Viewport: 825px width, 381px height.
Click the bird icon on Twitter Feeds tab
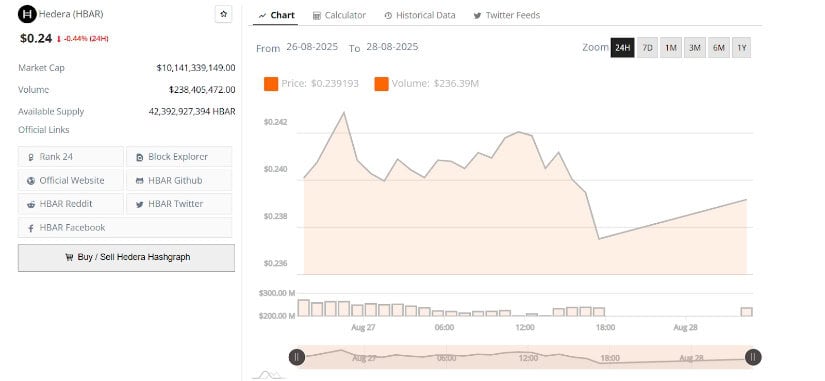pos(477,16)
